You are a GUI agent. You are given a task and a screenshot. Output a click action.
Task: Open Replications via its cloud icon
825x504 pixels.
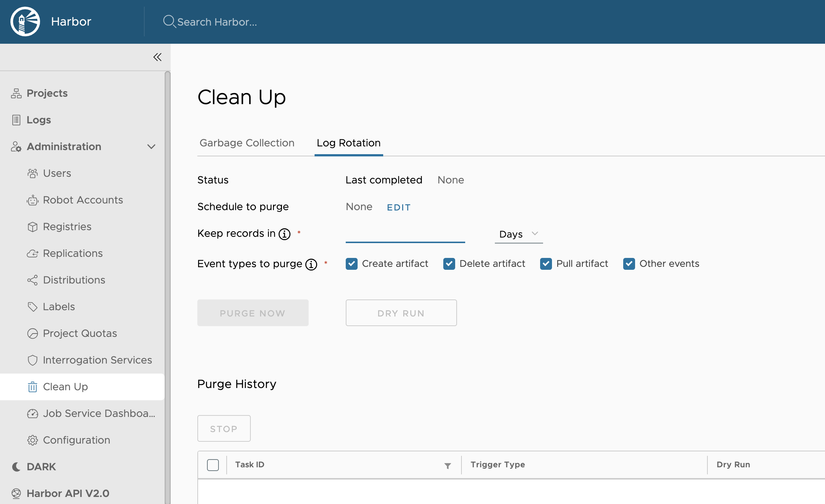tap(33, 253)
